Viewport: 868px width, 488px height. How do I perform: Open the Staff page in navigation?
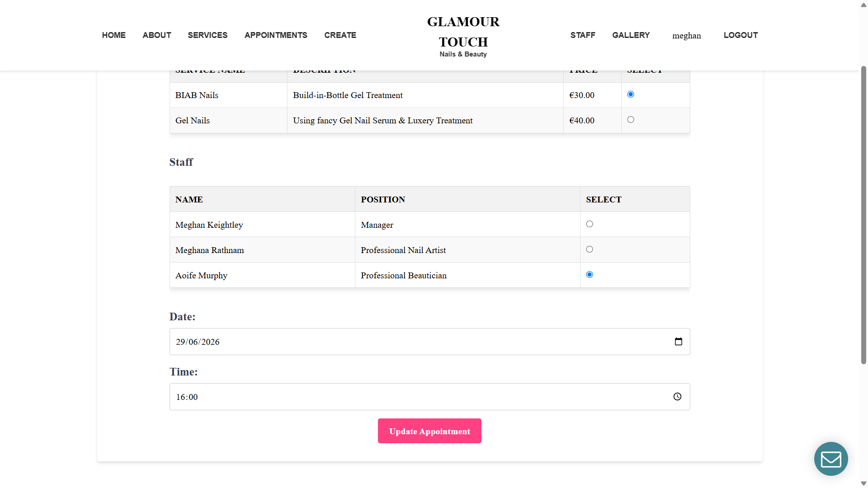click(583, 35)
